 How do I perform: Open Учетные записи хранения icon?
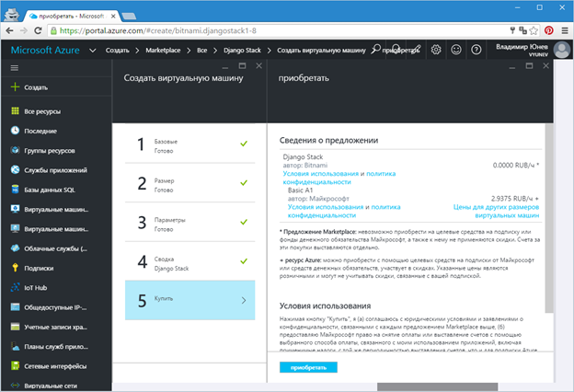point(15,327)
